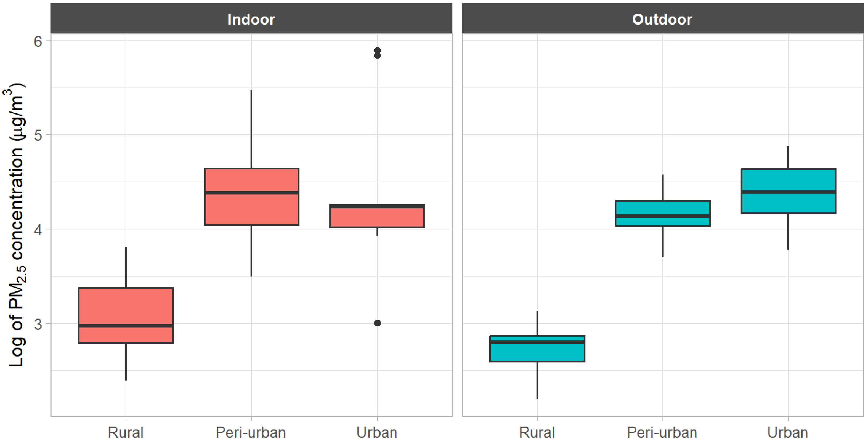Viewport: 868px width, 444px height.
Task: Click the Urban label under the Indoor panel
Action: (x=377, y=432)
